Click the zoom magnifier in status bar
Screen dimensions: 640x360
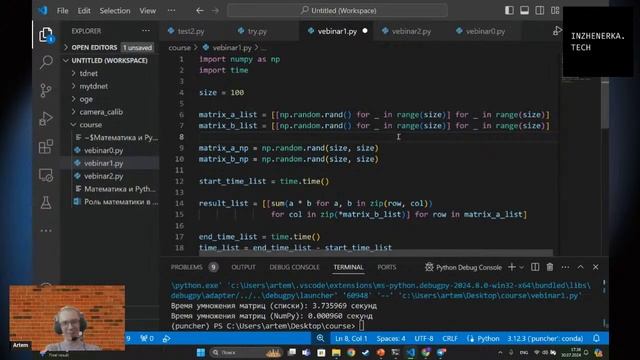point(320,338)
